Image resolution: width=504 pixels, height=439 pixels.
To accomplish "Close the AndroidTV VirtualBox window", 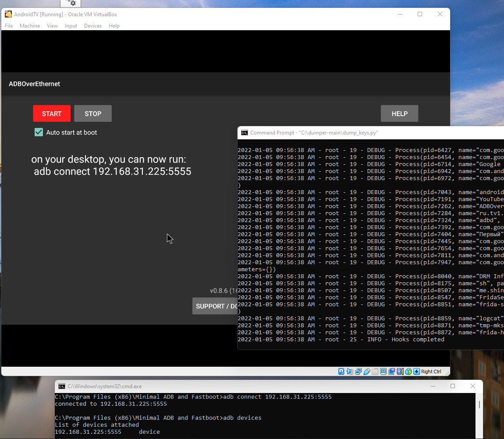I will tap(440, 14).
